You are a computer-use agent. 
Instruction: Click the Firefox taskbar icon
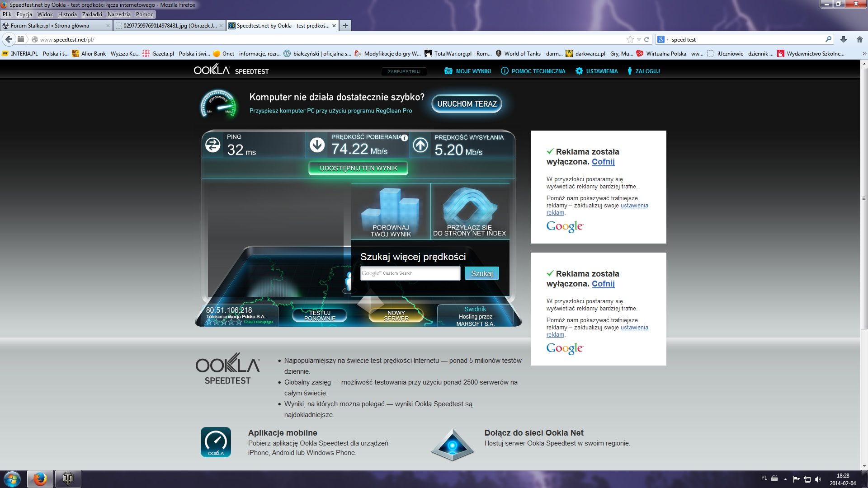pos(40,479)
